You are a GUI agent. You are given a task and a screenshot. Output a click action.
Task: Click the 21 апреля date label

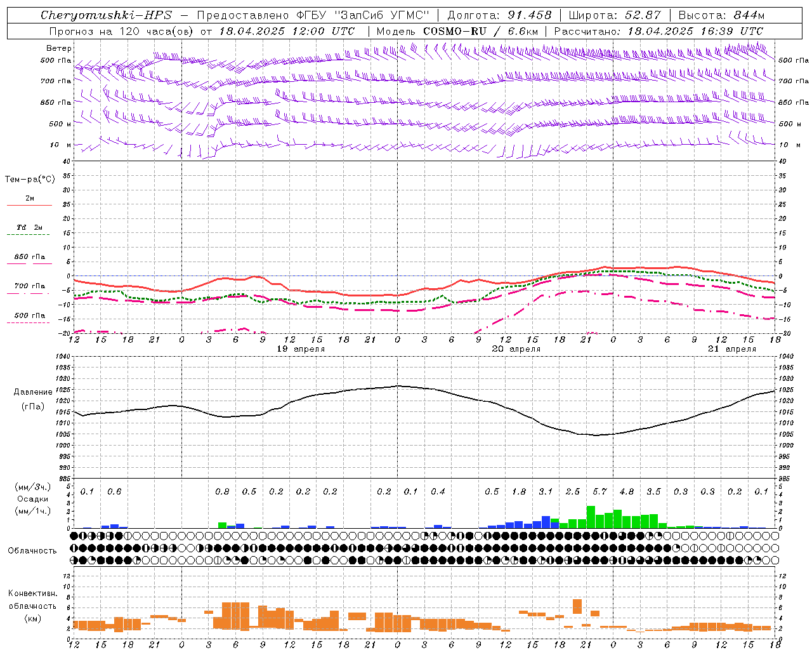pyautogui.click(x=732, y=349)
